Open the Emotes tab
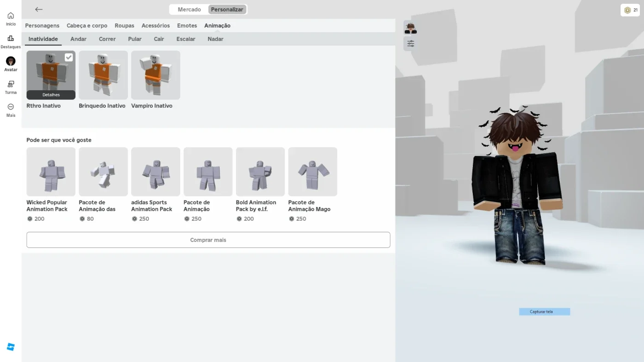This screenshot has width=644, height=362. pyautogui.click(x=187, y=26)
